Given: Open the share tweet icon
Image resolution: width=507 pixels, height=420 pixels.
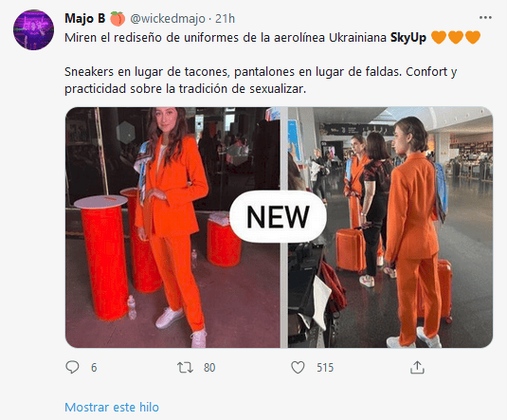Looking at the screenshot, I should coord(417,367).
